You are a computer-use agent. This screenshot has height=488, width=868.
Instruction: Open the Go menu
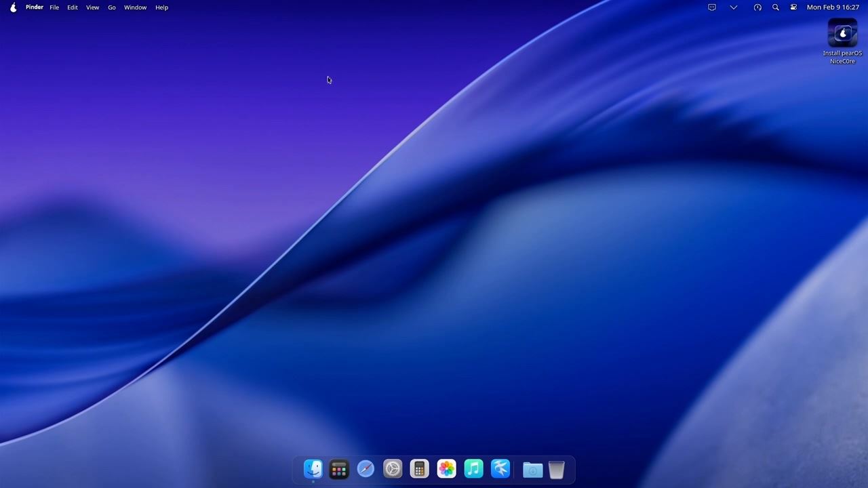(112, 7)
